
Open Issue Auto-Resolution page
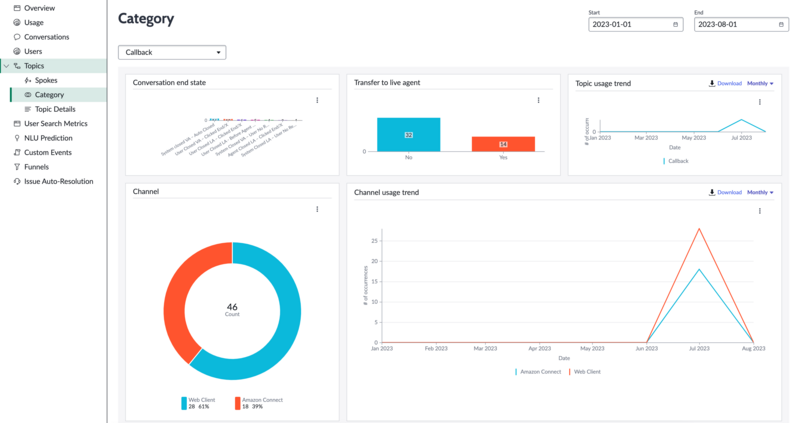[x=59, y=181]
